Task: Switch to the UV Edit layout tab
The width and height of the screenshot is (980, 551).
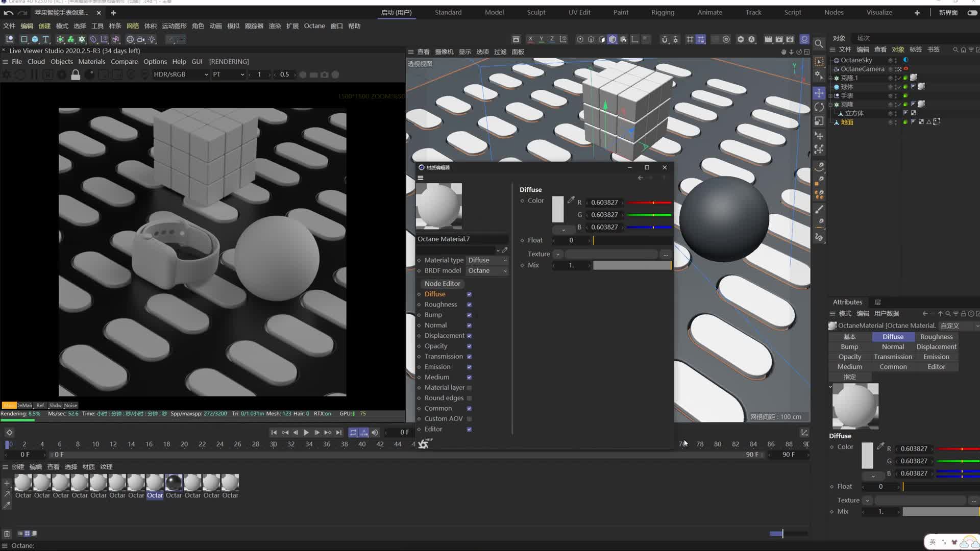Action: (x=579, y=12)
